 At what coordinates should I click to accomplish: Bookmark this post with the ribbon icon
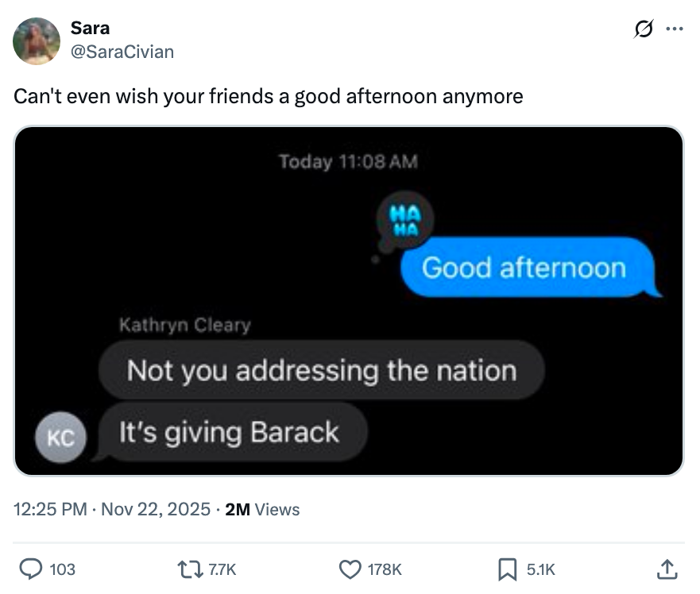point(507,569)
